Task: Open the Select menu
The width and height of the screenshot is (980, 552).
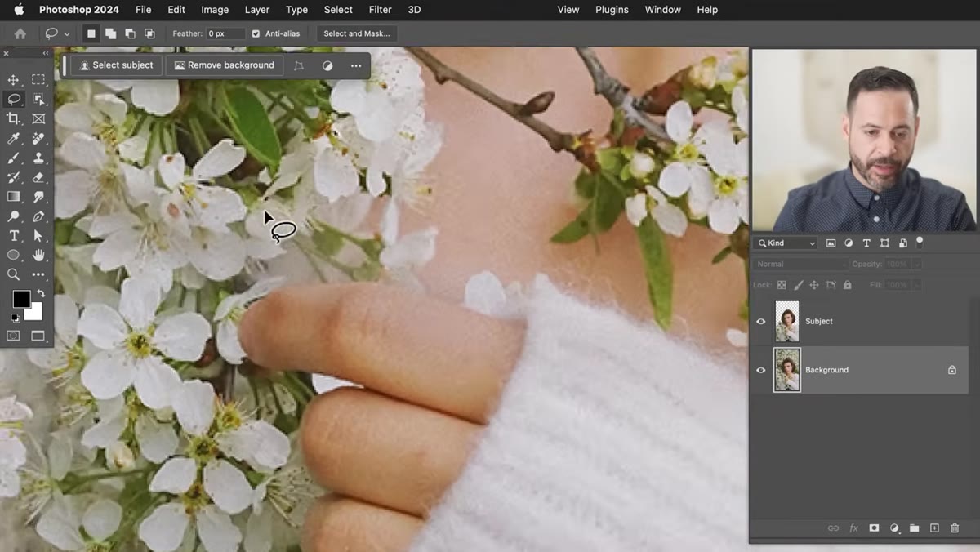Action: click(x=338, y=10)
